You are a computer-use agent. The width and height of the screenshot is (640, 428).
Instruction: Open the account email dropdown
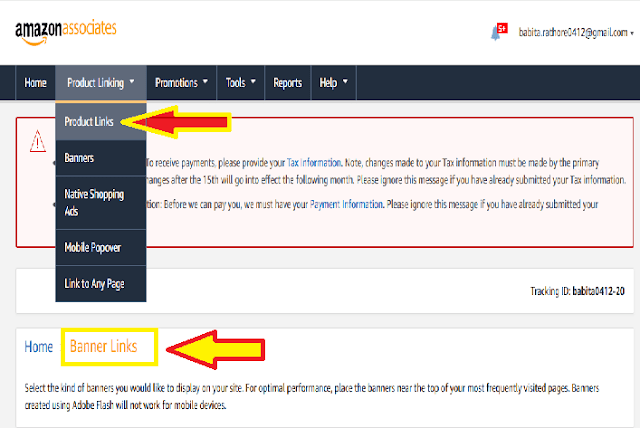576,33
